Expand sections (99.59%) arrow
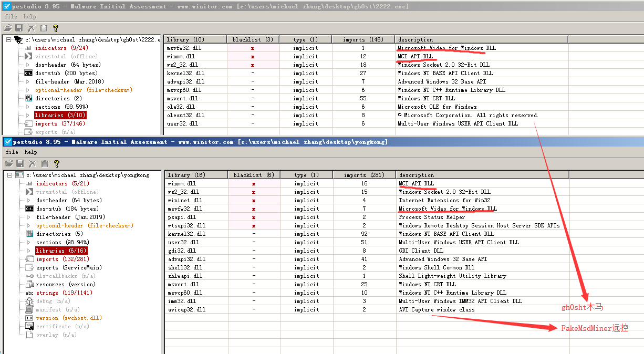 (28, 107)
